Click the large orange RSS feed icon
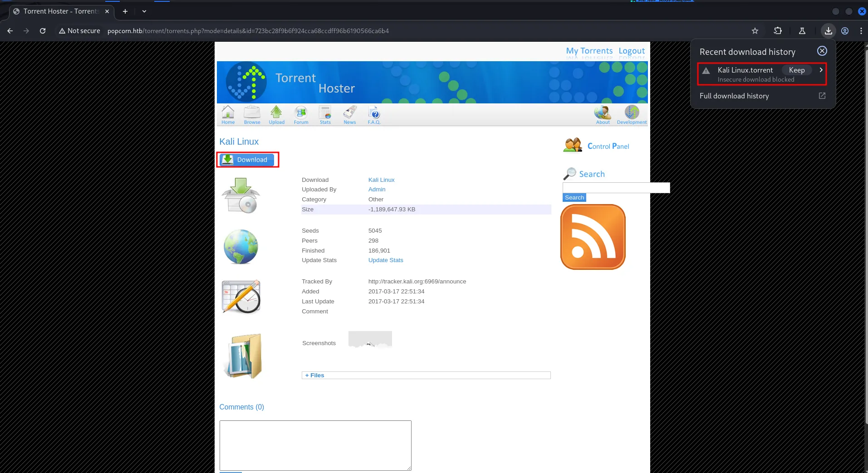 [593, 237]
